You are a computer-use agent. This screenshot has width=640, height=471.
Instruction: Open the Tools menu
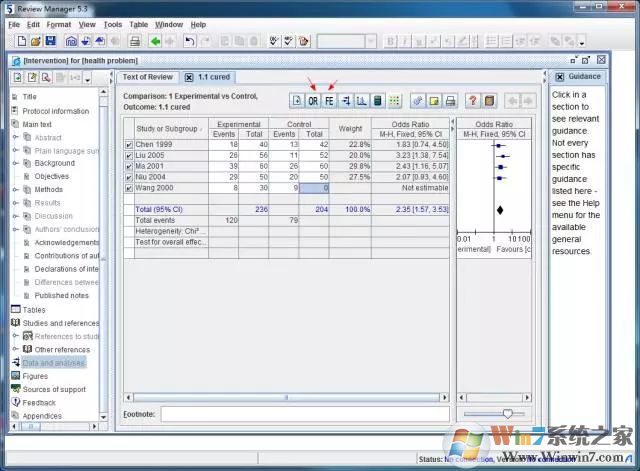pos(113,24)
